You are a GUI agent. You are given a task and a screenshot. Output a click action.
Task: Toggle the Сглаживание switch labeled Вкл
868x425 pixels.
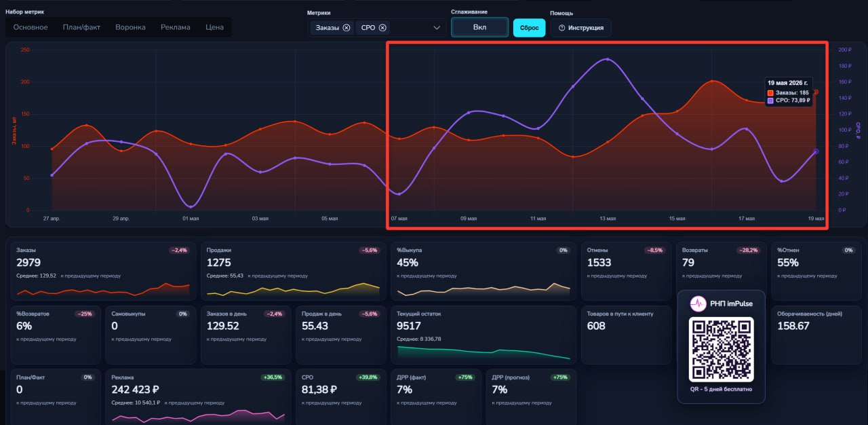point(479,27)
